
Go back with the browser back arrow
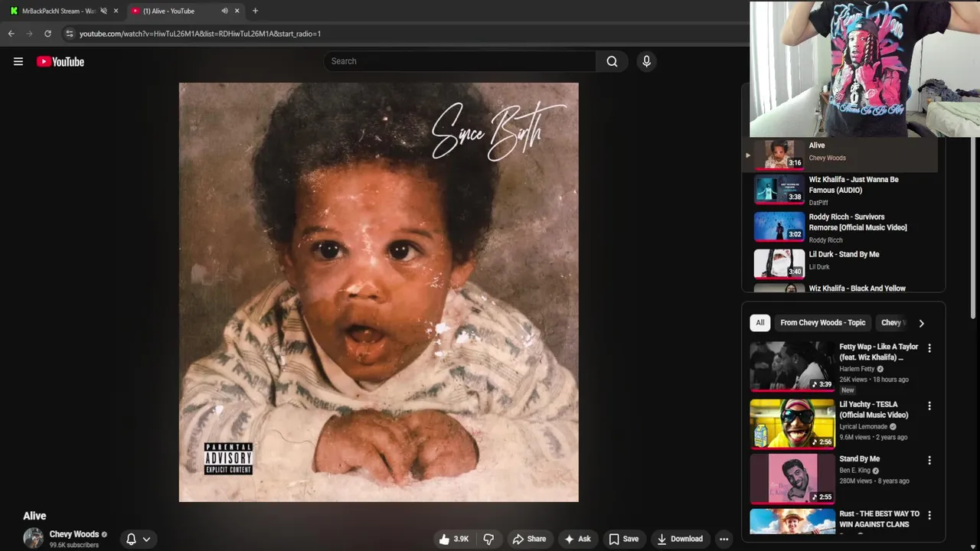[x=11, y=34]
